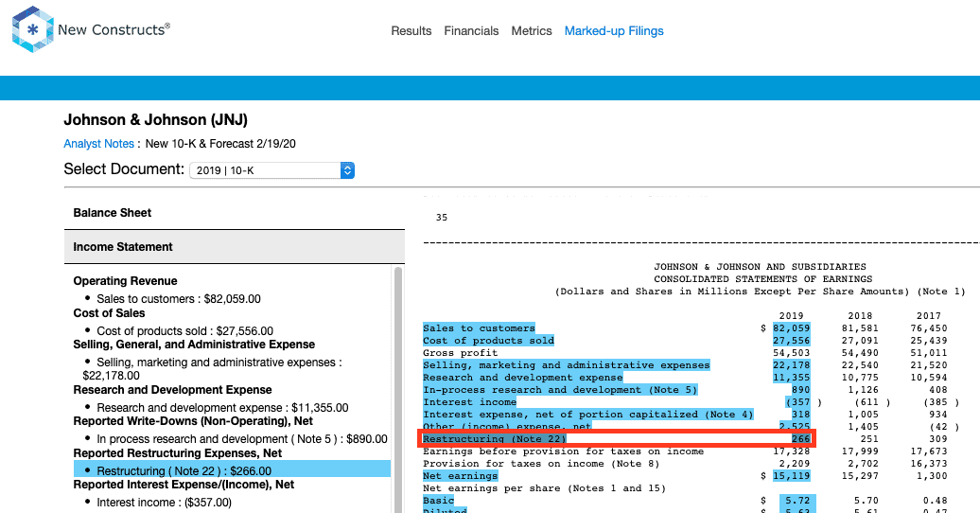Image resolution: width=980 pixels, height=513 pixels.
Task: Click the 2018 column header
Action: tap(860, 316)
